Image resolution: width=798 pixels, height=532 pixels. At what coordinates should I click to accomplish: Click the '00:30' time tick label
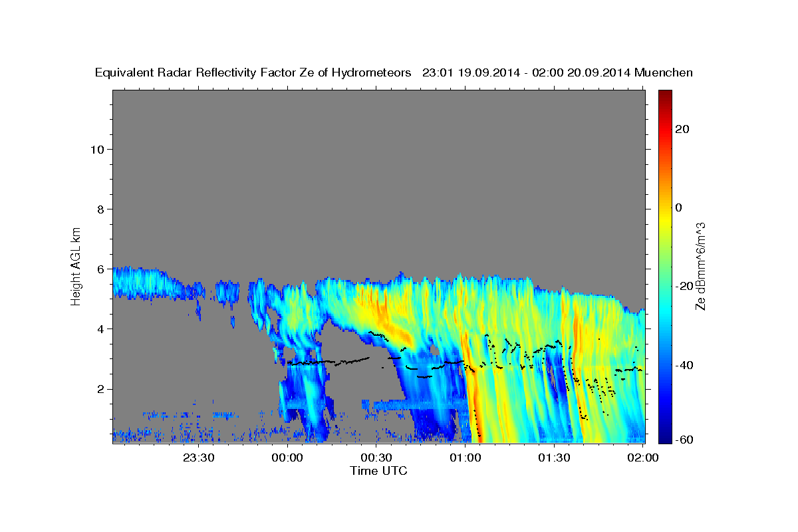point(377,458)
